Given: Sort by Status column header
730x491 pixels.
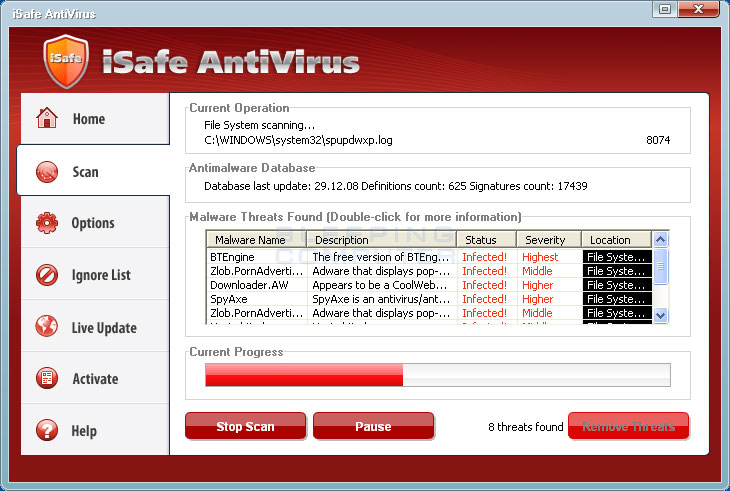Looking at the screenshot, I should pyautogui.click(x=487, y=240).
